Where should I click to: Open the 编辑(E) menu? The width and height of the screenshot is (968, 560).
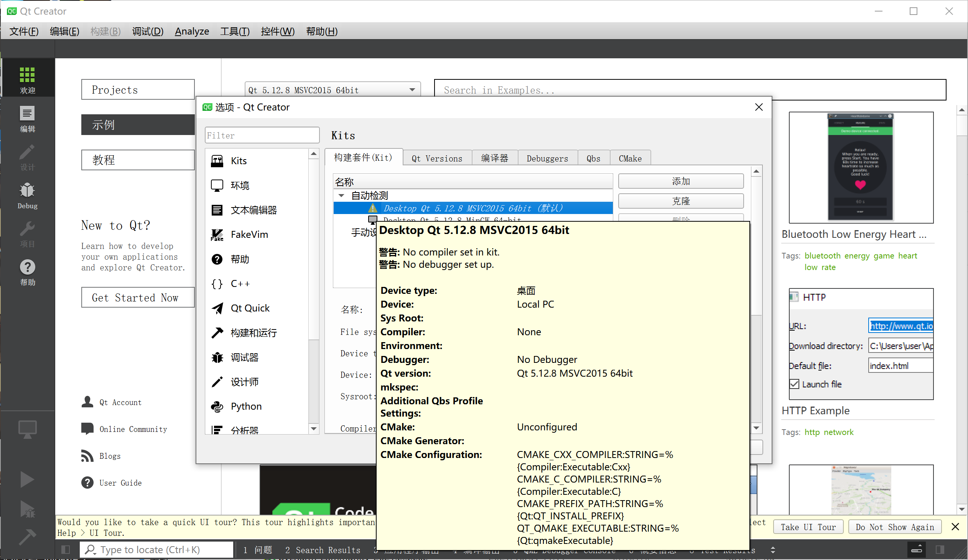64,31
